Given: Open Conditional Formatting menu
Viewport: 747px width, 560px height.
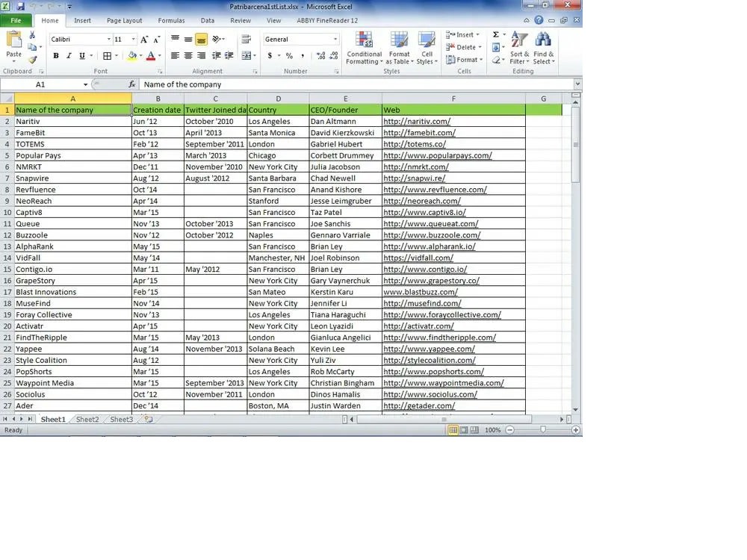Looking at the screenshot, I should 365,48.
